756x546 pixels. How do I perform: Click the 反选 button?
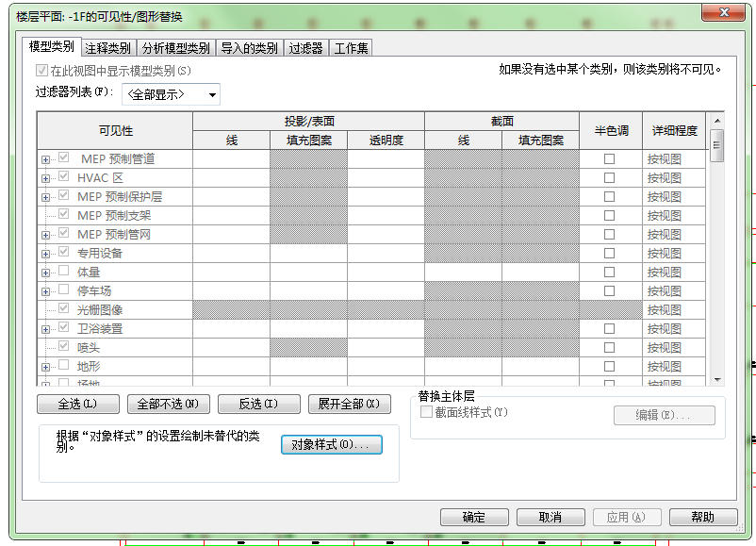click(259, 405)
